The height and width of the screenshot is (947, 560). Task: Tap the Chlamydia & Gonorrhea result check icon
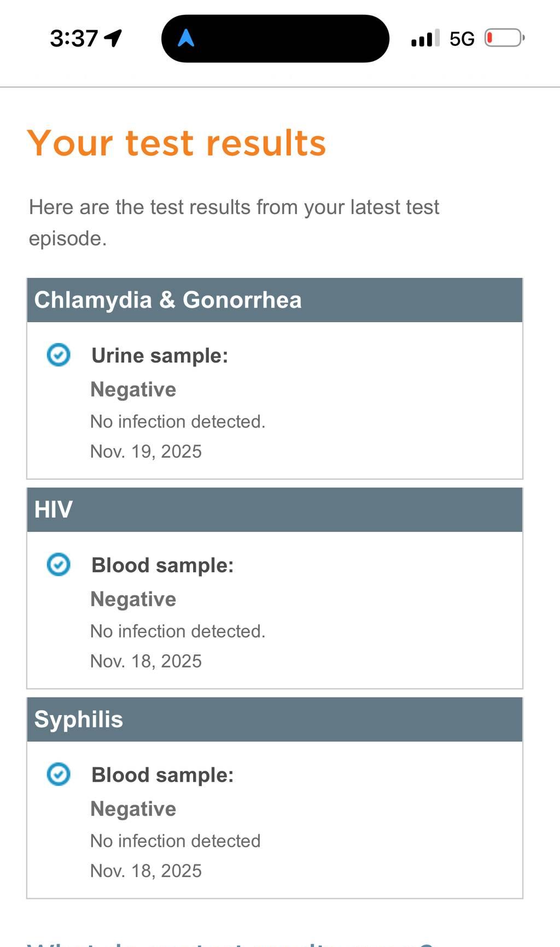click(x=59, y=355)
